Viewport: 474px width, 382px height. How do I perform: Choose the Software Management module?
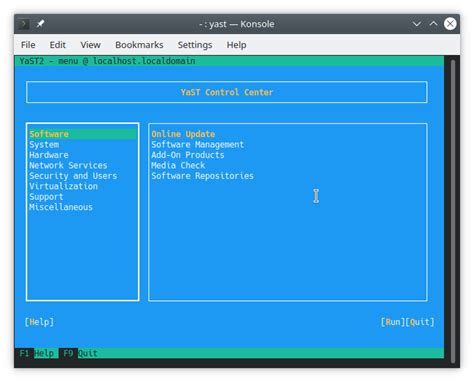click(198, 145)
